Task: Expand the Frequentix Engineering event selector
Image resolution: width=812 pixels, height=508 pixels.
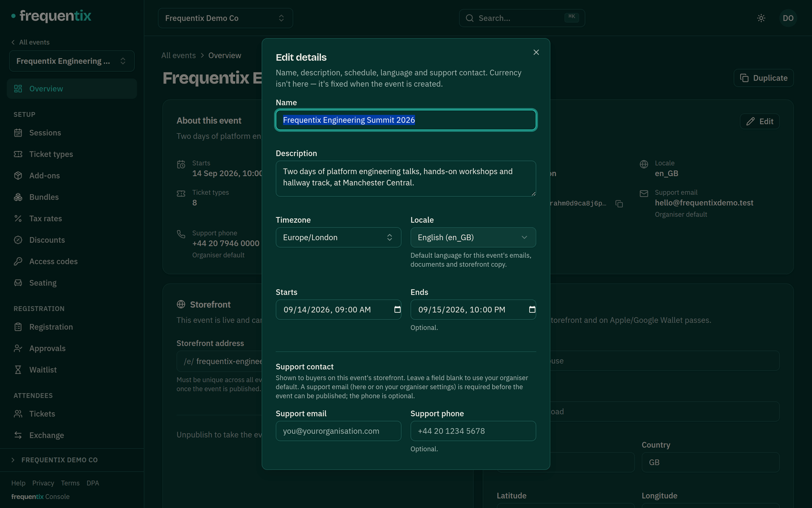Action: [72, 61]
